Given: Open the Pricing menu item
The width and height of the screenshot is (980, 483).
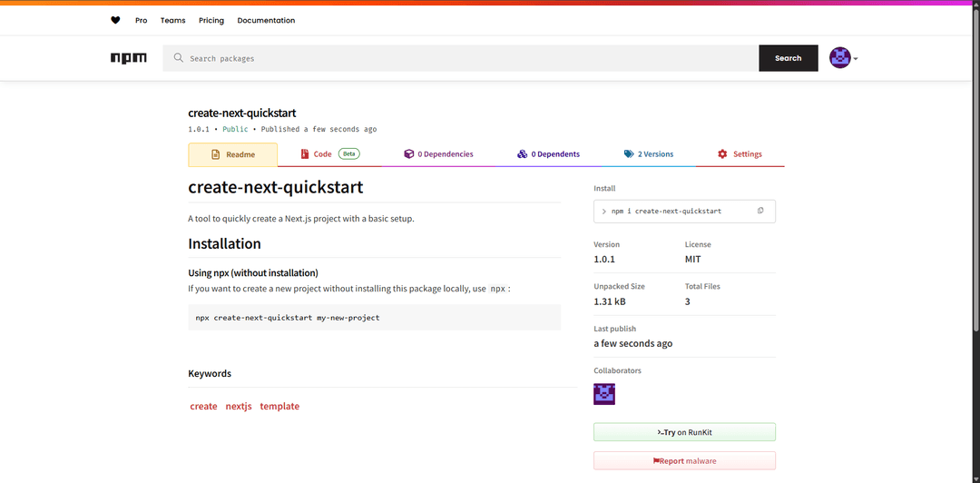Looking at the screenshot, I should (x=211, y=20).
